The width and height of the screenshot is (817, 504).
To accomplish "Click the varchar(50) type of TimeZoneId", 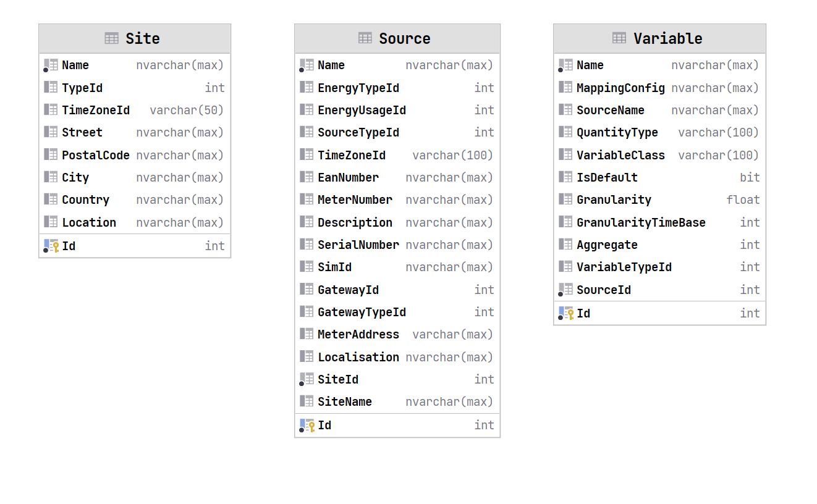I will (x=187, y=110).
